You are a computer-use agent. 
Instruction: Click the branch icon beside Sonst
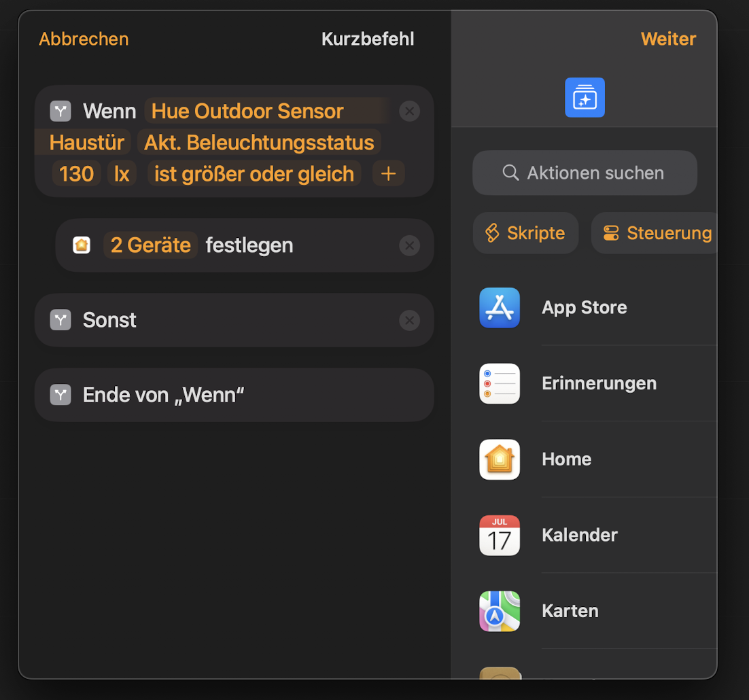[60, 320]
